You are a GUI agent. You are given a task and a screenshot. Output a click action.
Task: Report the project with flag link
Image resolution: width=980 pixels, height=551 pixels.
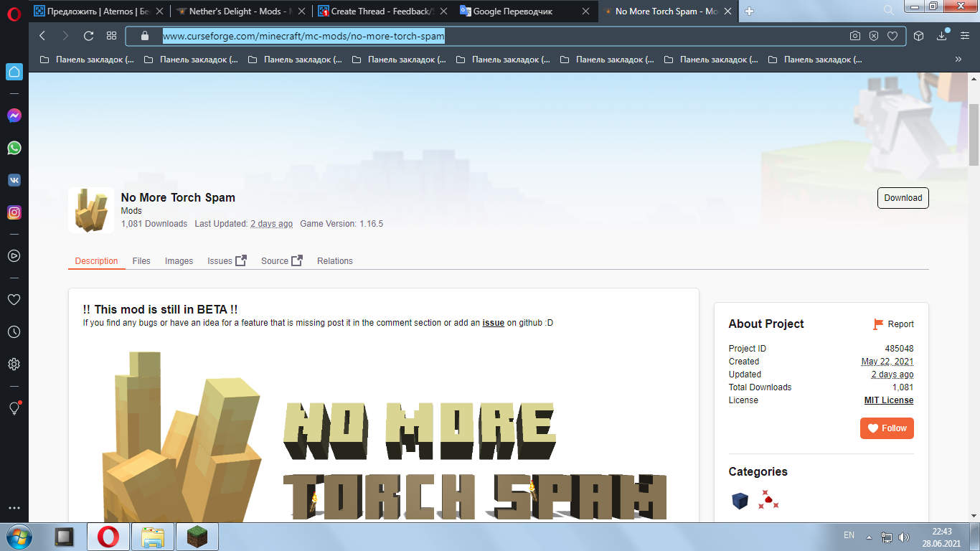click(x=893, y=324)
